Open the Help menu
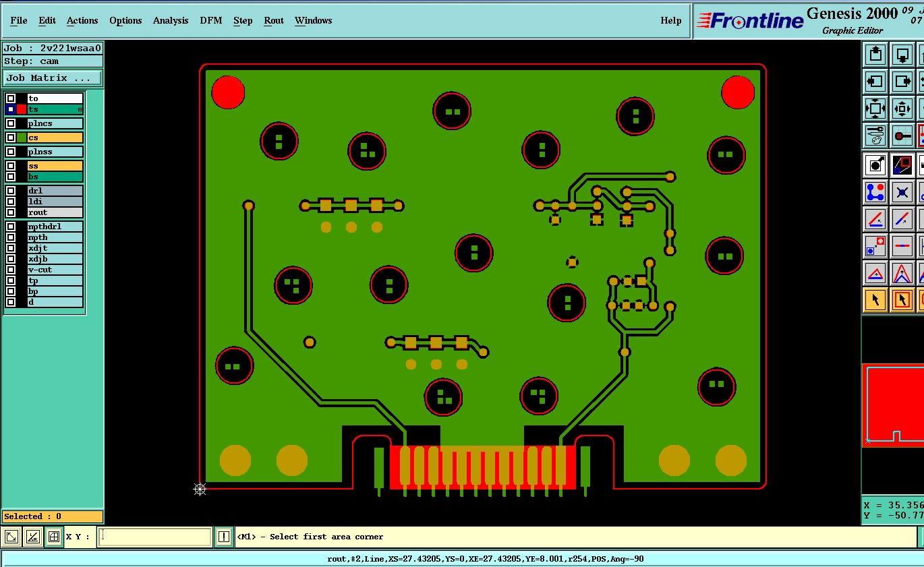 click(671, 20)
